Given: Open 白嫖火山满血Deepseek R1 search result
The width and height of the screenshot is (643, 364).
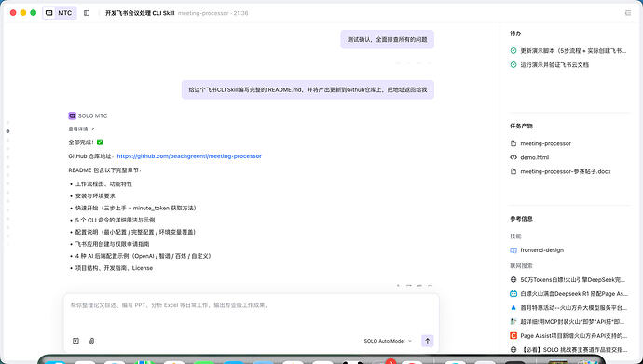Looking at the screenshot, I should (568, 293).
